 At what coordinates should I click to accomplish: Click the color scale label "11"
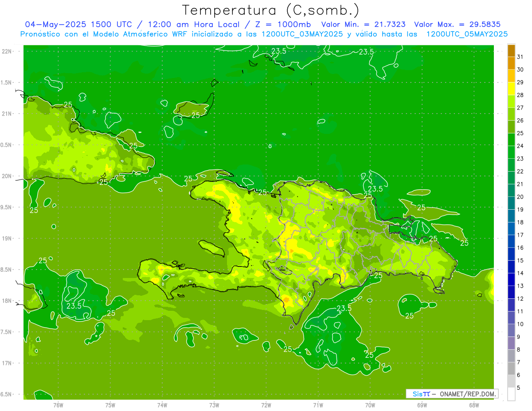[x=520, y=311]
